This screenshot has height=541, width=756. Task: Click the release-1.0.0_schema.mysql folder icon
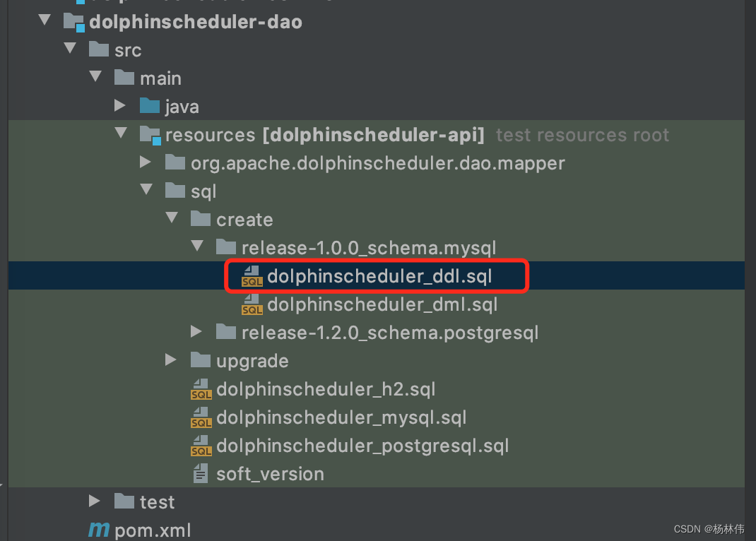point(226,246)
